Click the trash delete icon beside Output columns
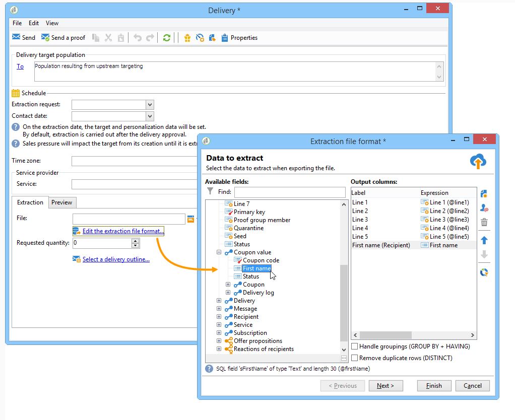515x420 pixels. [x=484, y=222]
